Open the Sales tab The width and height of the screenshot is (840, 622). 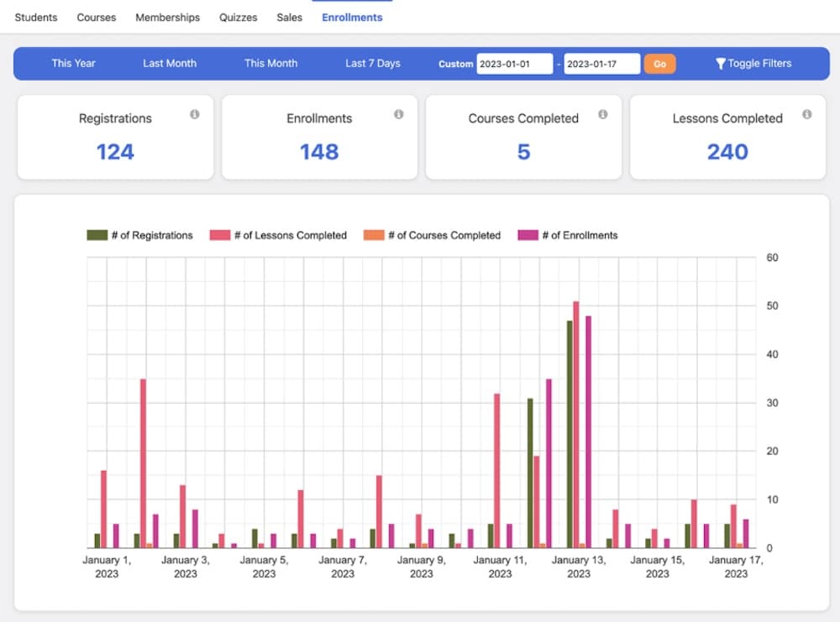[x=289, y=17]
